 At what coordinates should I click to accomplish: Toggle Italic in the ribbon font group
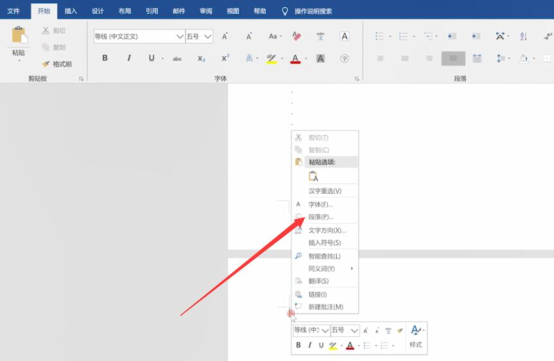(x=129, y=58)
